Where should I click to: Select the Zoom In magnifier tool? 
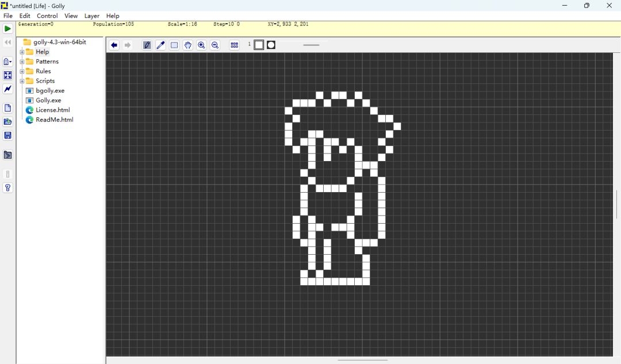201,45
